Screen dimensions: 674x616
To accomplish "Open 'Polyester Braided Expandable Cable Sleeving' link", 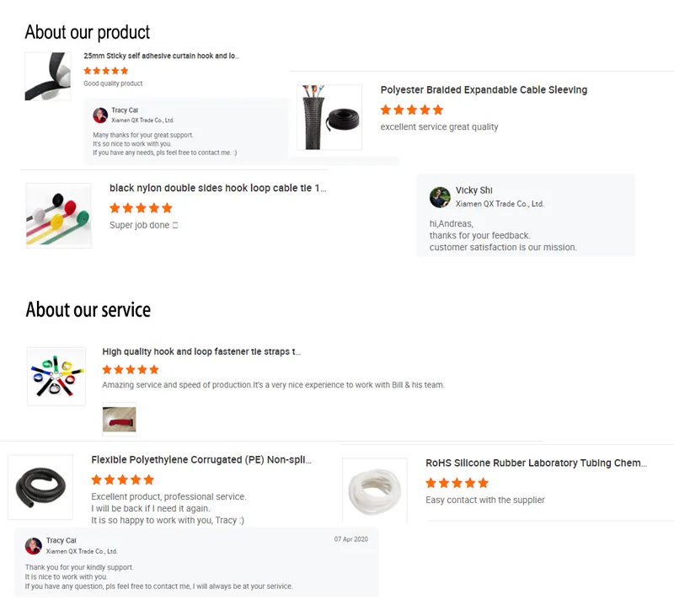I will click(x=484, y=90).
